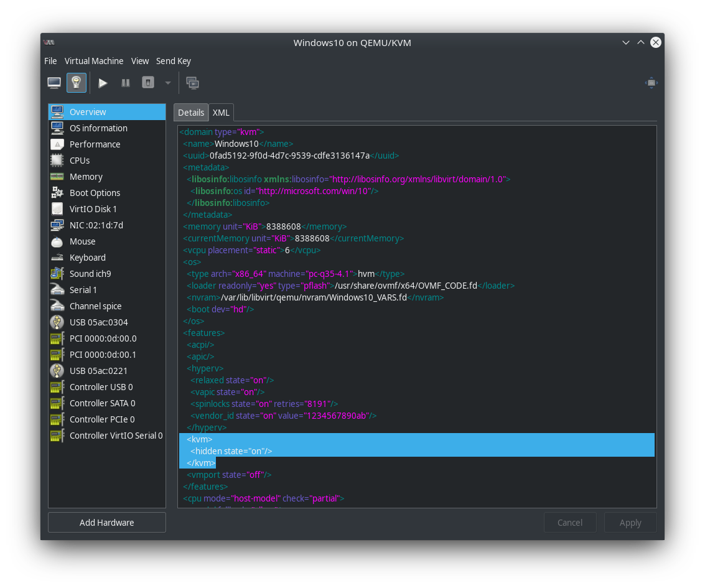Show the graphical console view

point(54,83)
